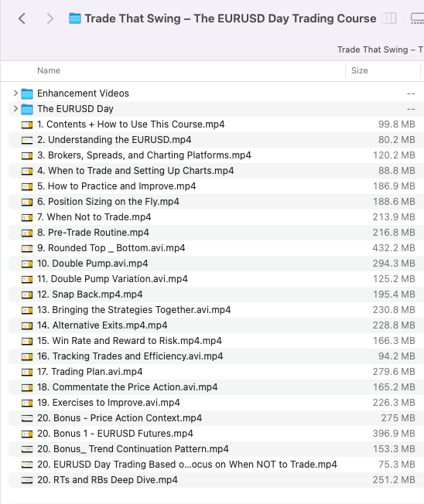Sort files by the Size column header
The image size is (424, 504).
point(359,70)
